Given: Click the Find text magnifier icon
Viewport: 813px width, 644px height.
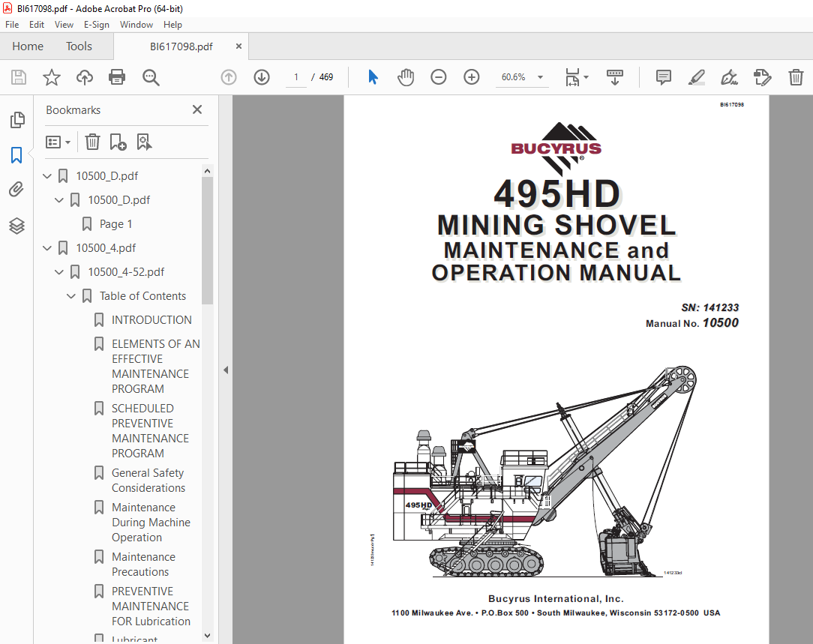Looking at the screenshot, I should click(x=151, y=78).
